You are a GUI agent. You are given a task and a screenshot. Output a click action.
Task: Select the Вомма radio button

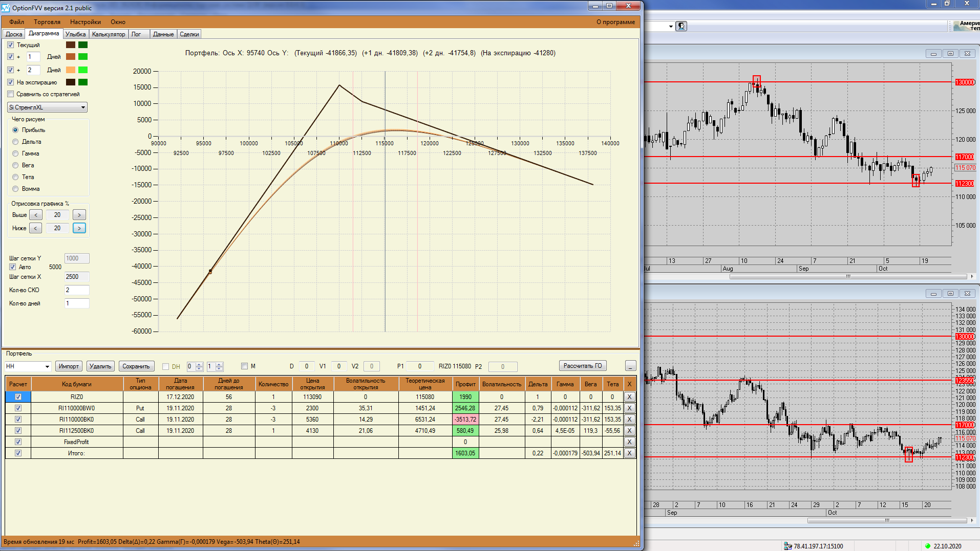pyautogui.click(x=15, y=189)
